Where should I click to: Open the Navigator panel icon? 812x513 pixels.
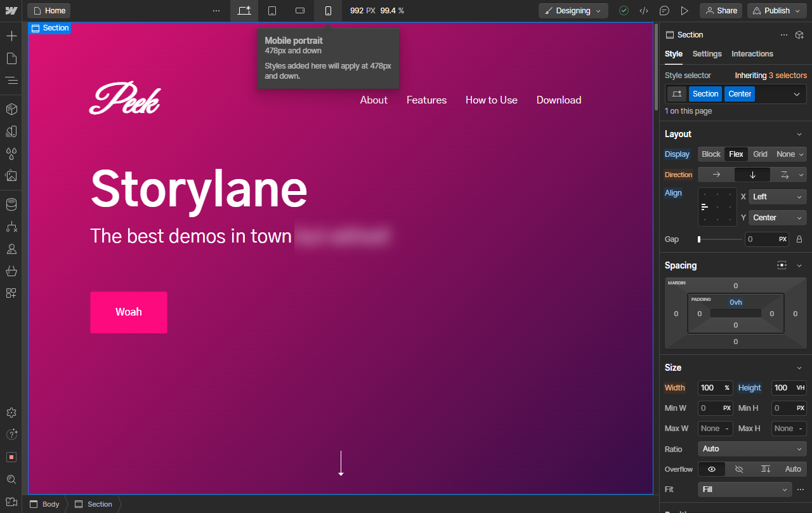point(11,81)
